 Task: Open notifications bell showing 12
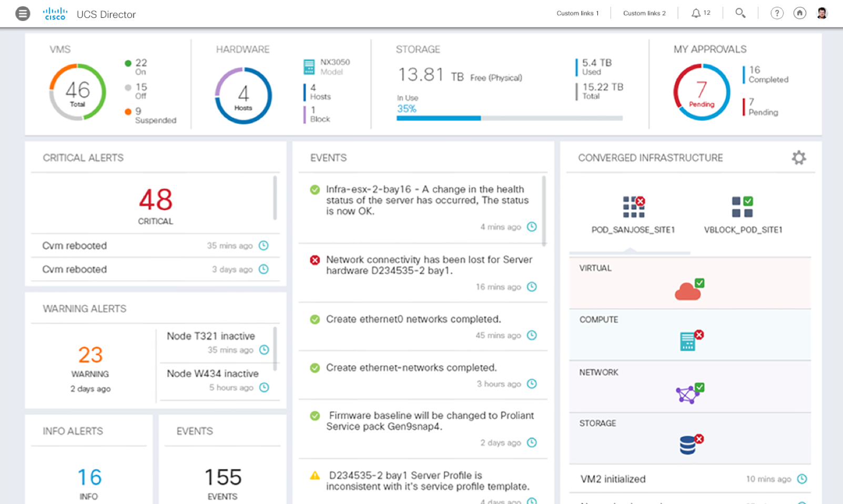(700, 13)
